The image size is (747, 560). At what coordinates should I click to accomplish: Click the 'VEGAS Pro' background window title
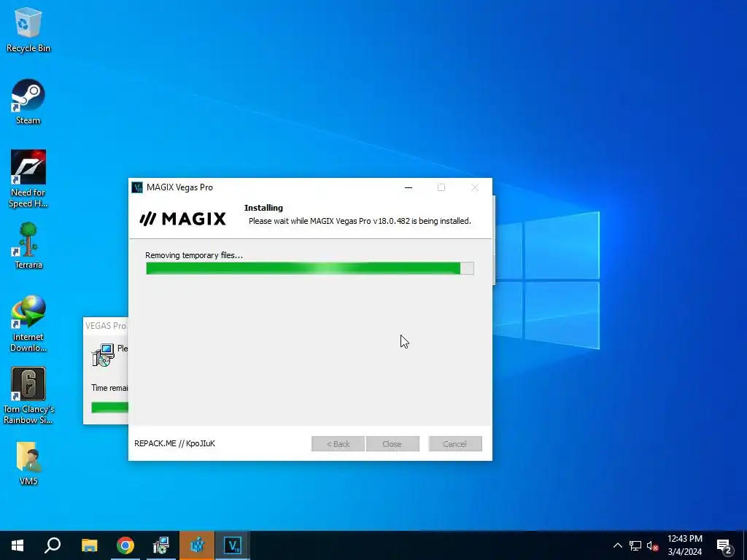106,326
